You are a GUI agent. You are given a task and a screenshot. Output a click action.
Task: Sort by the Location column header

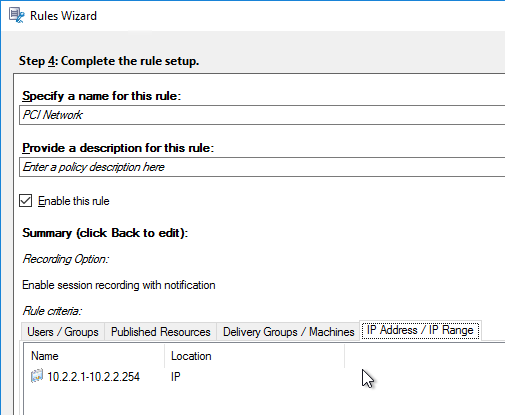click(x=254, y=356)
